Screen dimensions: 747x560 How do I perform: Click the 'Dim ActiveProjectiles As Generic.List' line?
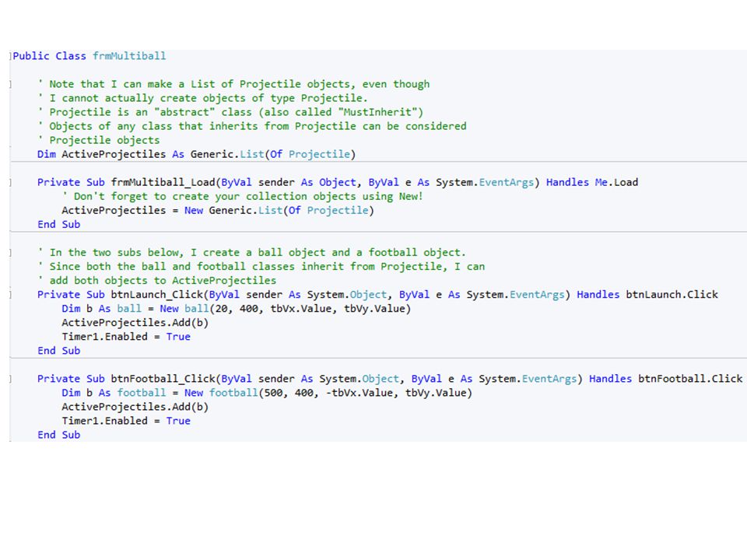tap(197, 154)
